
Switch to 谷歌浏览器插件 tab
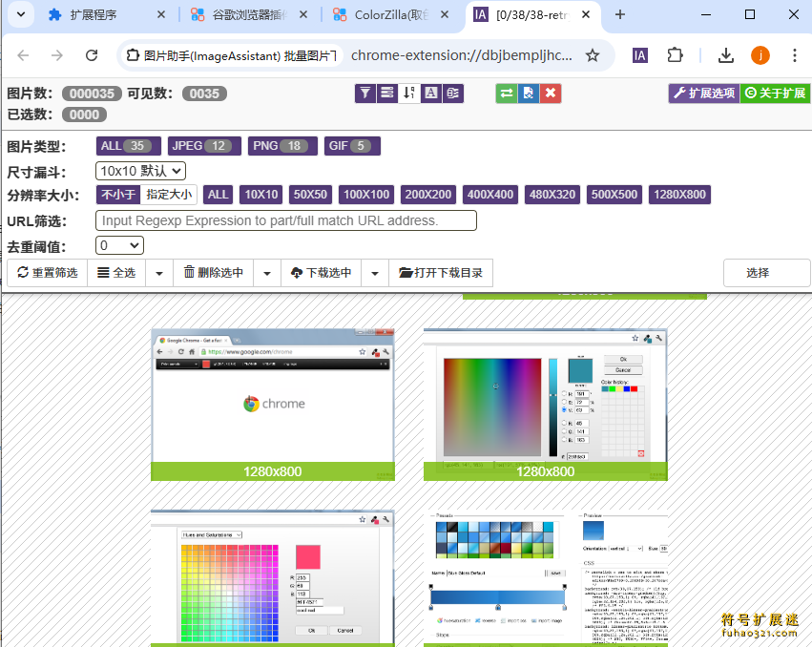(x=239, y=15)
